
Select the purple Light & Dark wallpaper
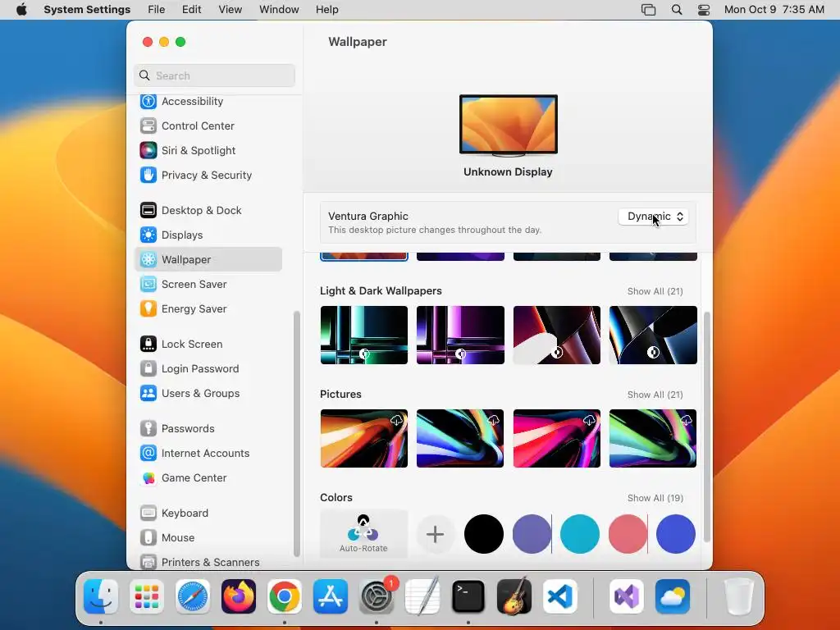460,335
